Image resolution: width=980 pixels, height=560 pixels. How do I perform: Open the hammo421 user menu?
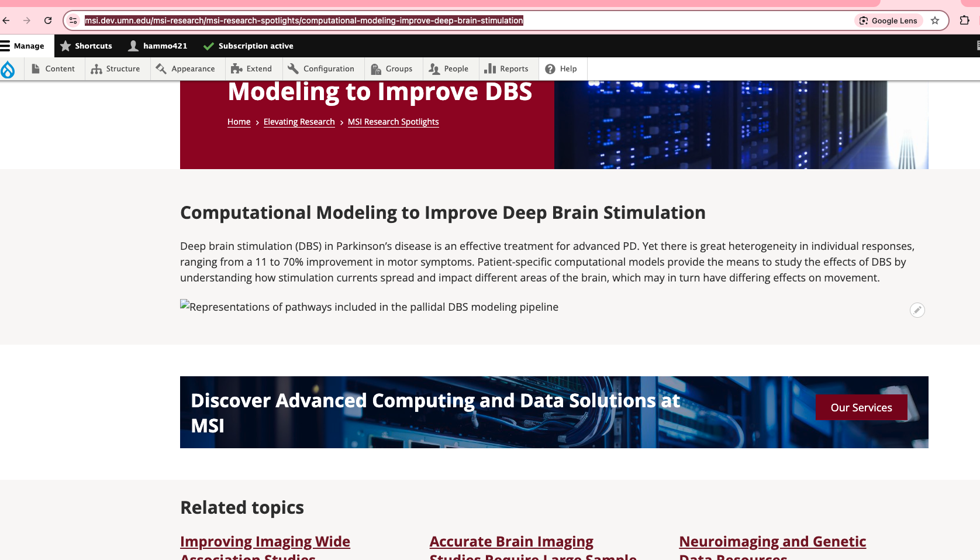158,46
